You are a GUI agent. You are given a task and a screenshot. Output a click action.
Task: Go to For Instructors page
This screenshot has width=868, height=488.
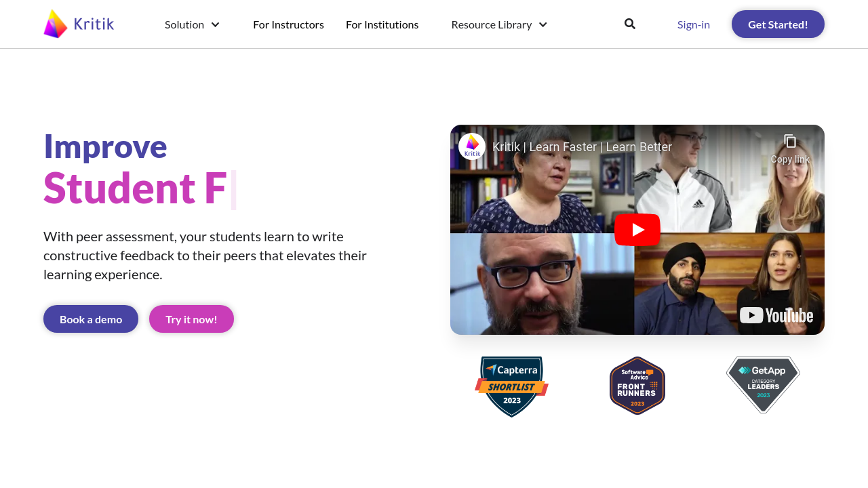point(288,24)
